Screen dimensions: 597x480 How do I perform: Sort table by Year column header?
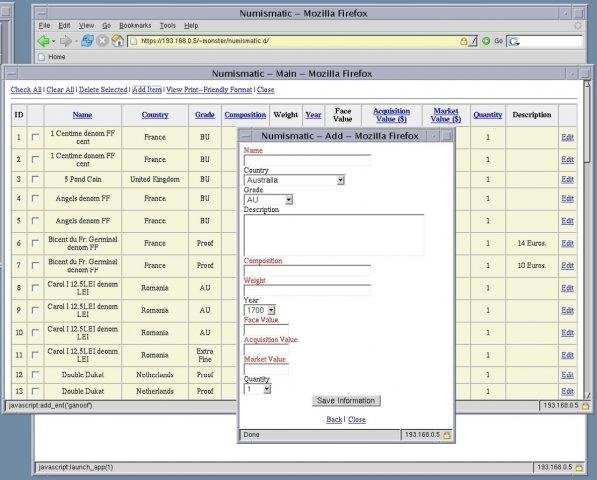click(x=313, y=115)
